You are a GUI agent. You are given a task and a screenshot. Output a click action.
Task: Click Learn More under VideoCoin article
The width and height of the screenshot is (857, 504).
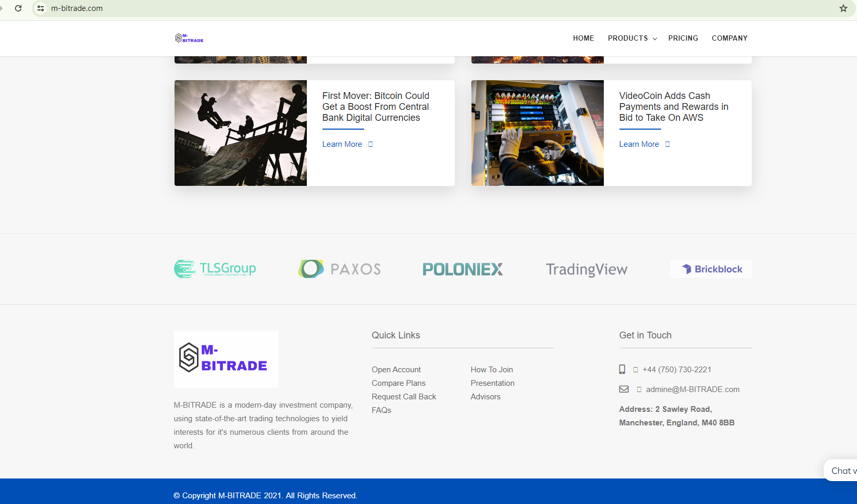point(639,144)
